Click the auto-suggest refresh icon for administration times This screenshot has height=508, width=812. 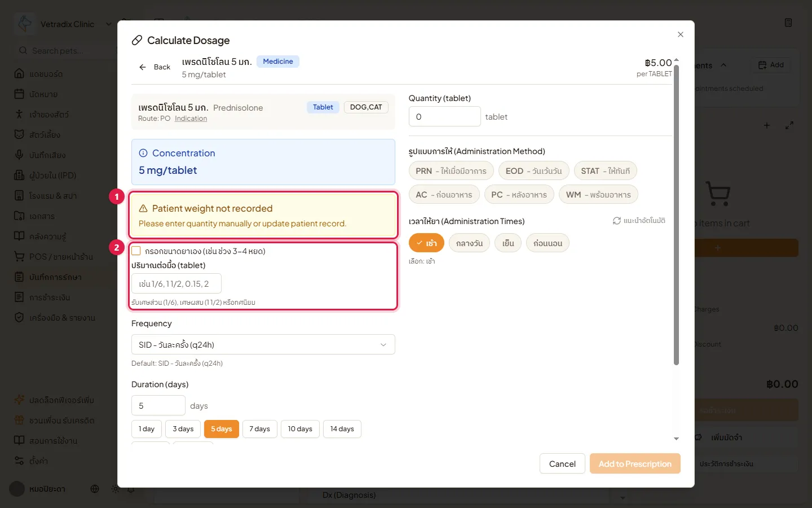tap(617, 221)
